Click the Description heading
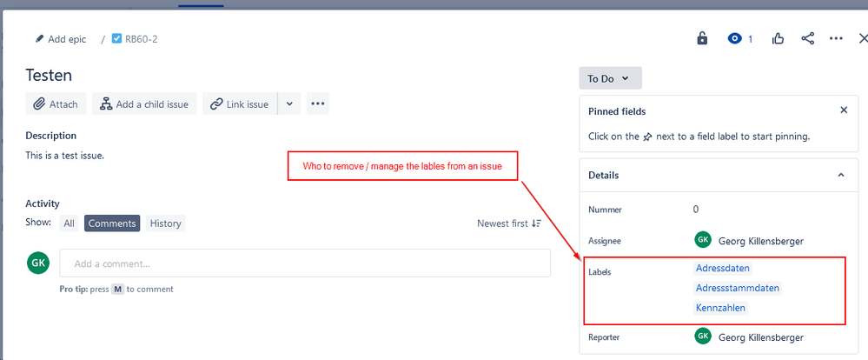The width and height of the screenshot is (868, 360). (x=51, y=135)
